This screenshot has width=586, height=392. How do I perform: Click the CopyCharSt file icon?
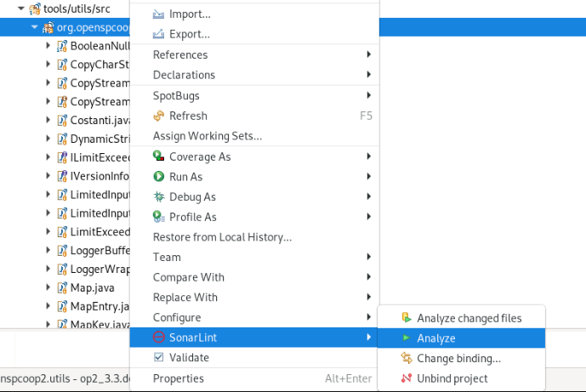(x=62, y=65)
